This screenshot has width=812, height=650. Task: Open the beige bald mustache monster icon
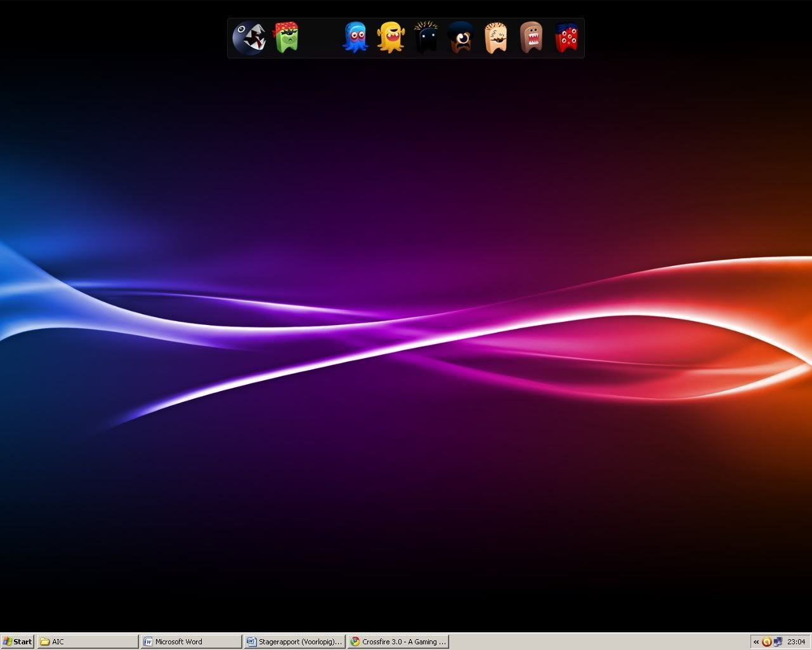(496, 37)
